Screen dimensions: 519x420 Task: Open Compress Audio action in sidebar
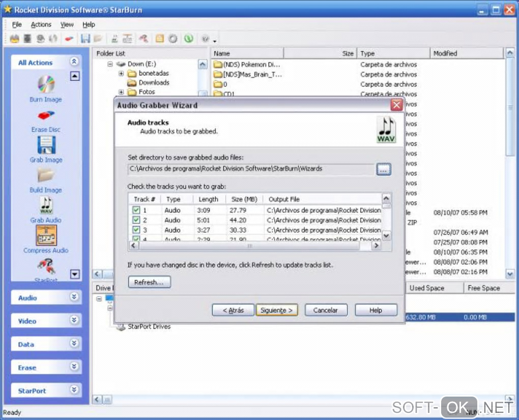[x=46, y=239]
